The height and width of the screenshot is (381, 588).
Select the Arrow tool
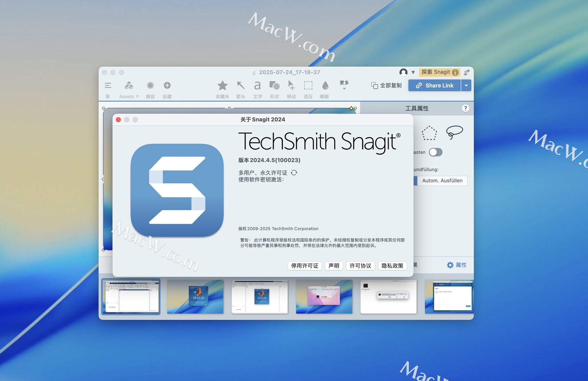tap(241, 86)
